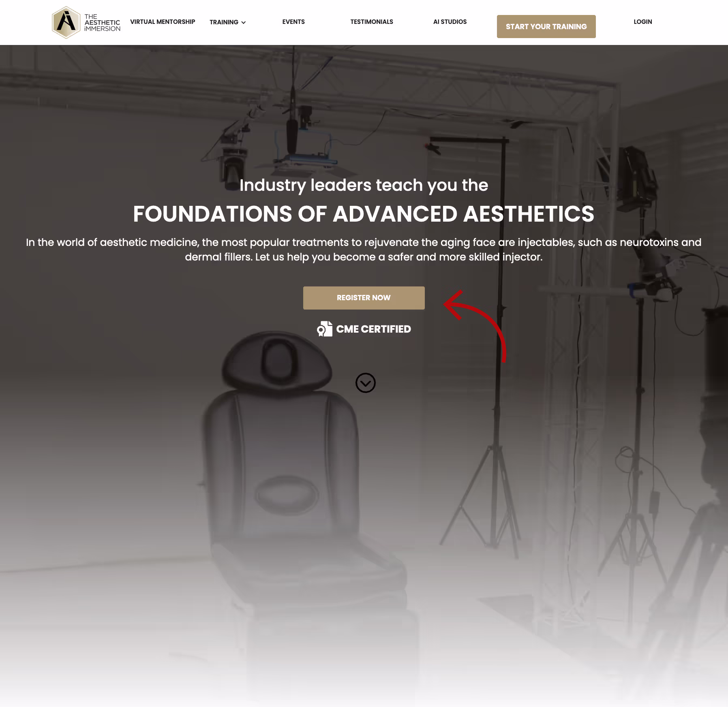
Task: Click the circled down-arrow scroll icon
Action: [x=366, y=383]
